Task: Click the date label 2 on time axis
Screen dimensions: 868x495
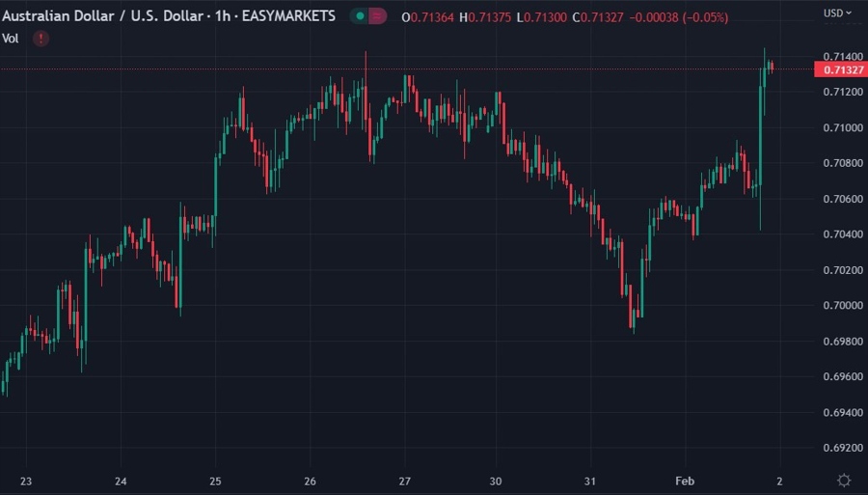Action: pyautogui.click(x=779, y=481)
